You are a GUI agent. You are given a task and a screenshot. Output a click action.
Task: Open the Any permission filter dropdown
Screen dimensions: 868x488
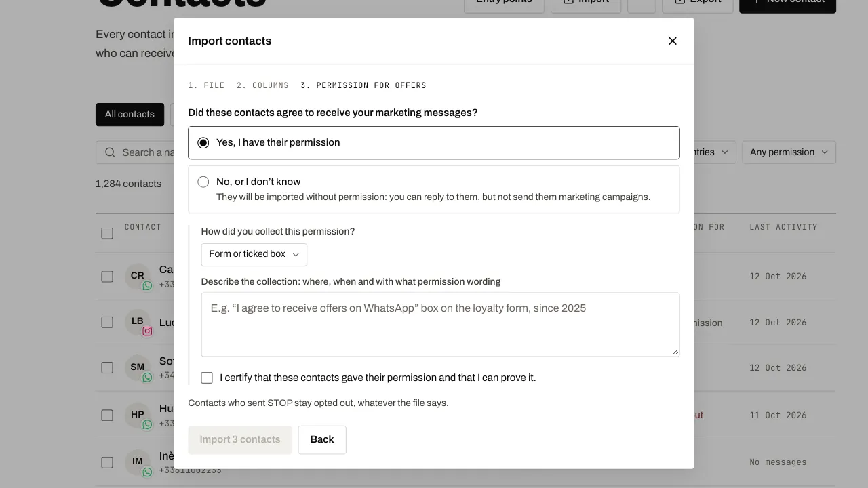(789, 152)
